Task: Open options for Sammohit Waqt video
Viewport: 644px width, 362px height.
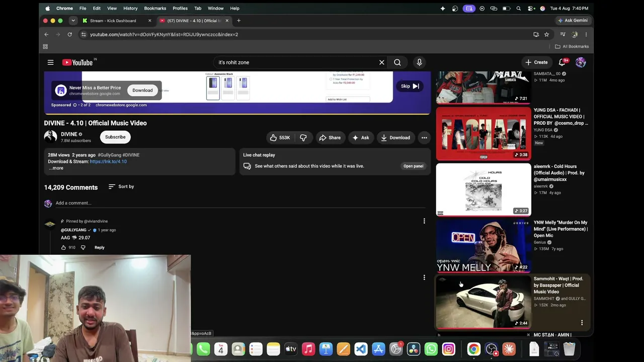Action: (582, 323)
